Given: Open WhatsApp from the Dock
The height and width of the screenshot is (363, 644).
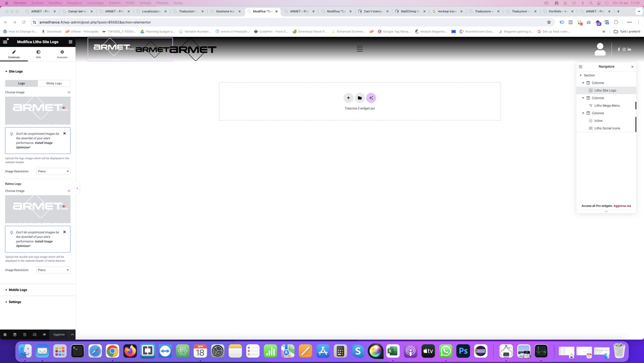Looking at the screenshot, I should [446, 351].
